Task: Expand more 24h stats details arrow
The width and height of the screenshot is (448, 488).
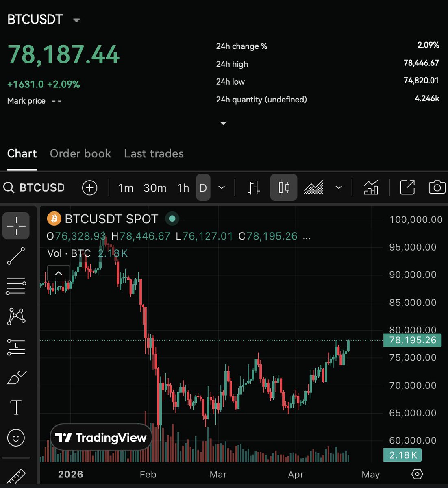Action: (223, 123)
